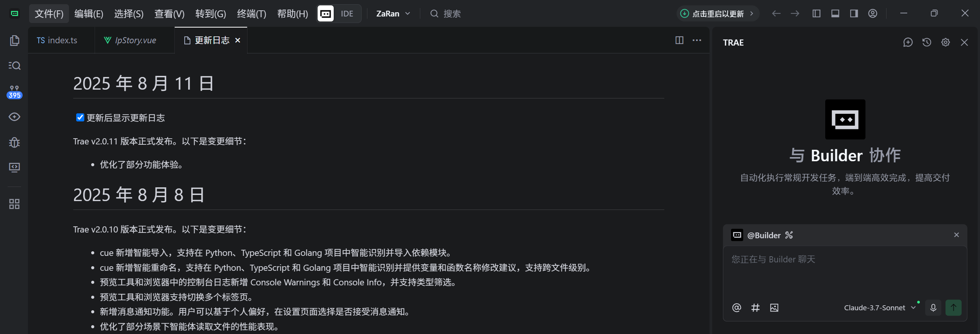The height and width of the screenshot is (334, 980).
Task: Focus the 搜索 search box
Action: click(x=446, y=14)
